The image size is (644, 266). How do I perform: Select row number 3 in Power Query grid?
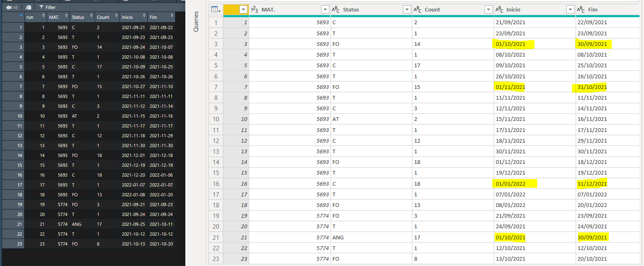coord(216,44)
